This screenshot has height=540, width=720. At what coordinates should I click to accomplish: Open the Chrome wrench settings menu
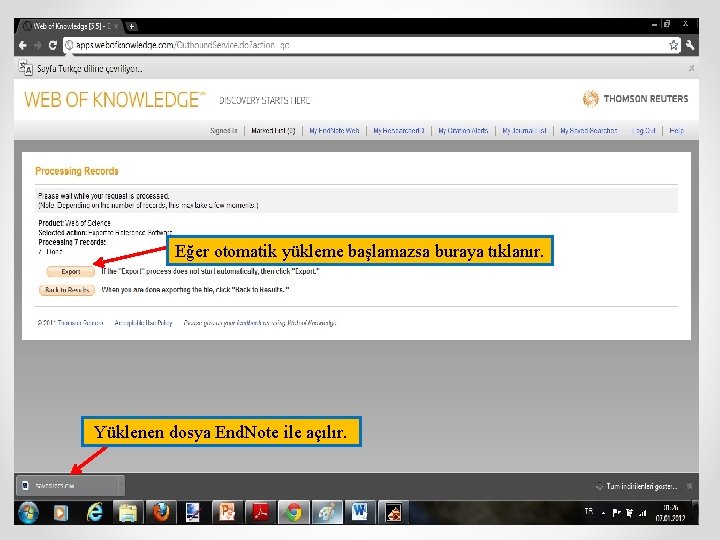click(x=690, y=45)
